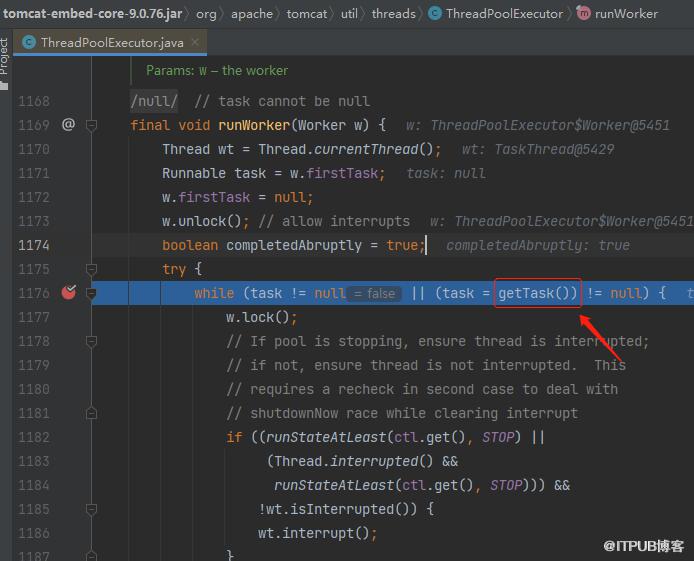Click runWorker in the breadcrumb bar
Screen dimensions: 694x561
626,14
